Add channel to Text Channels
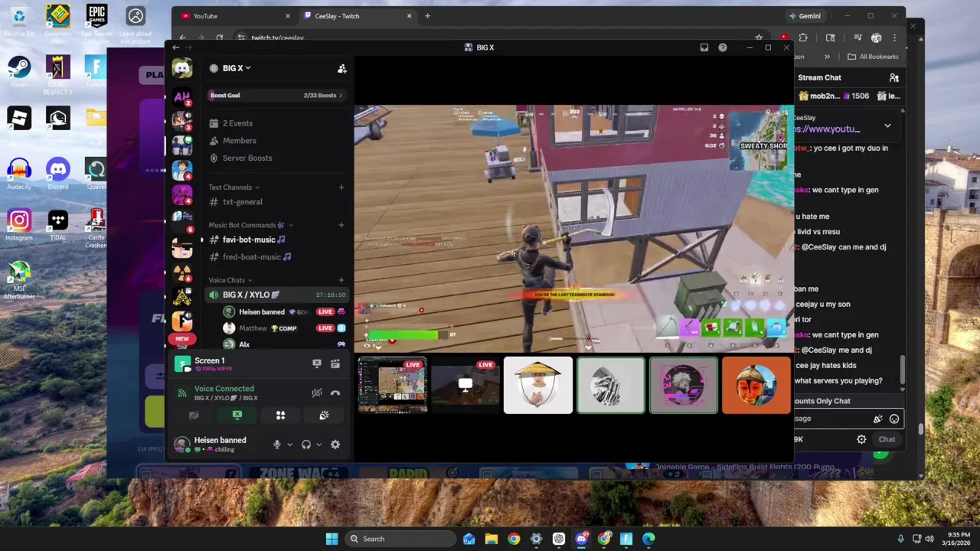 pos(341,187)
